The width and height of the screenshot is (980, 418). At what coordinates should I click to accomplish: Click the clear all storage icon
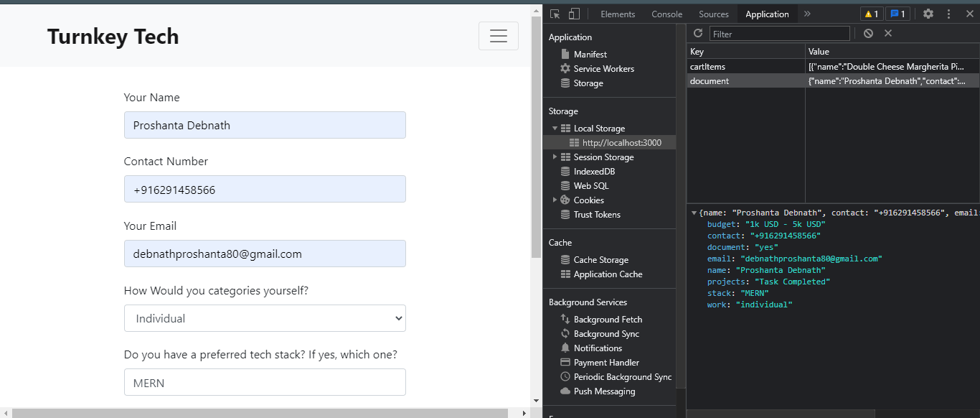click(x=868, y=33)
